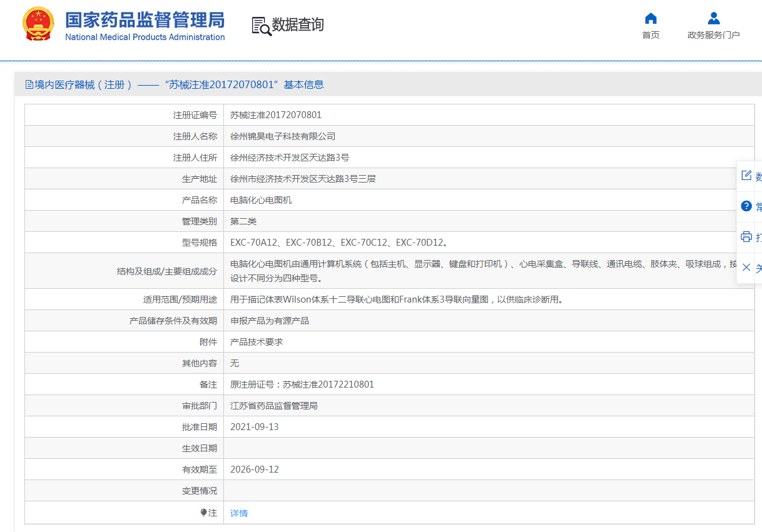
Task: Click the 注册人名称 field label
Action: (x=195, y=136)
